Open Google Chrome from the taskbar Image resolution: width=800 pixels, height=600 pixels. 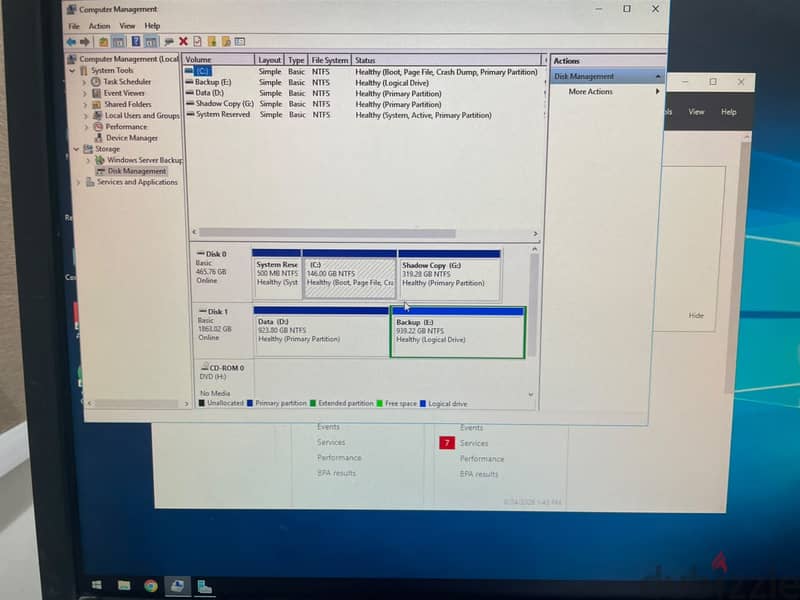(151, 586)
